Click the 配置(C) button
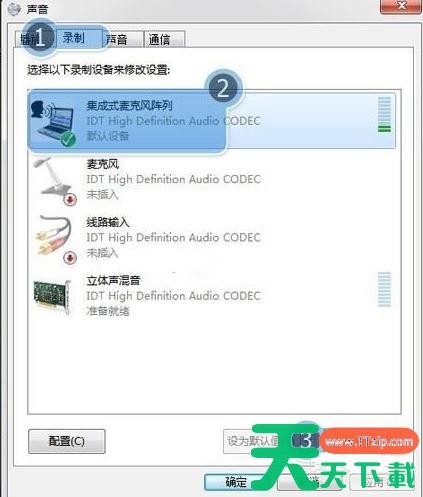 click(67, 441)
